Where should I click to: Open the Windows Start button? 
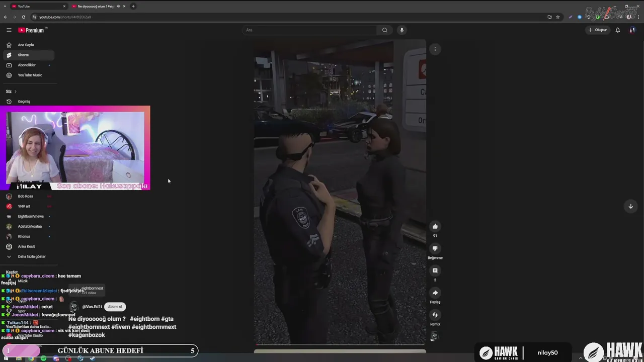[6, 358]
